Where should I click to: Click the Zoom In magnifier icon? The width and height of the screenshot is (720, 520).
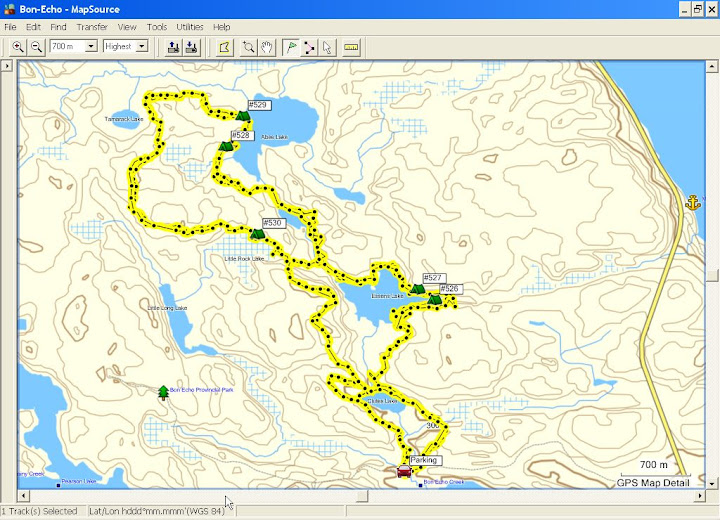point(17,47)
